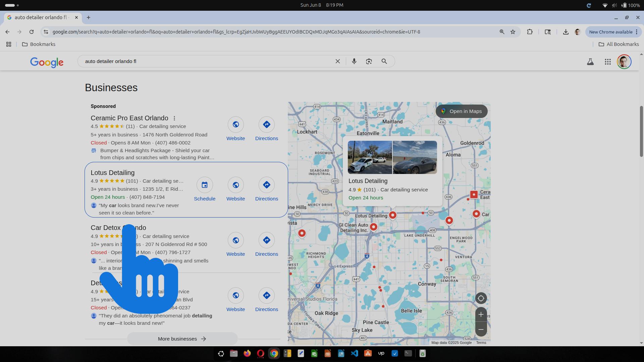Open the Lotus Detailing listing title
This screenshot has height=362, width=644.
tap(112, 173)
